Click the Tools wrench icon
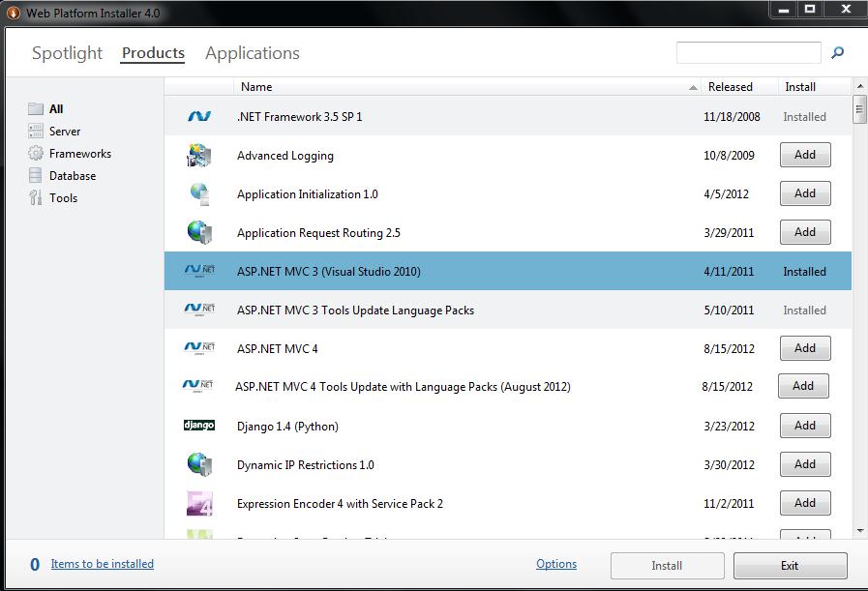Screen dimensions: 868x591 tap(36, 197)
